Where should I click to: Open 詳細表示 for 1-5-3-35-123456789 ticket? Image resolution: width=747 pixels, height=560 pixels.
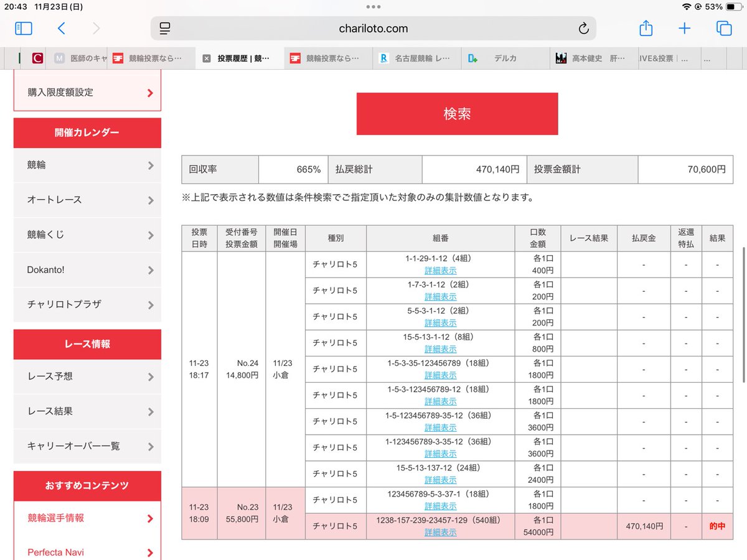[441, 375]
